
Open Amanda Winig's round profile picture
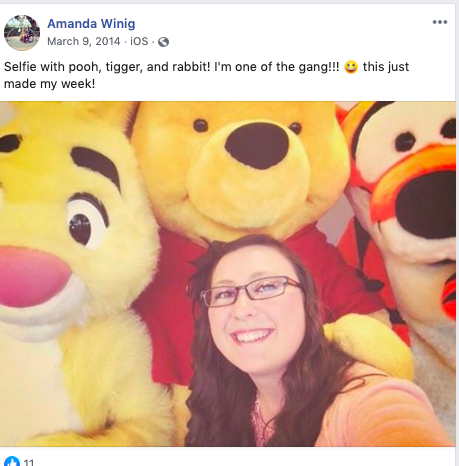click(x=22, y=33)
